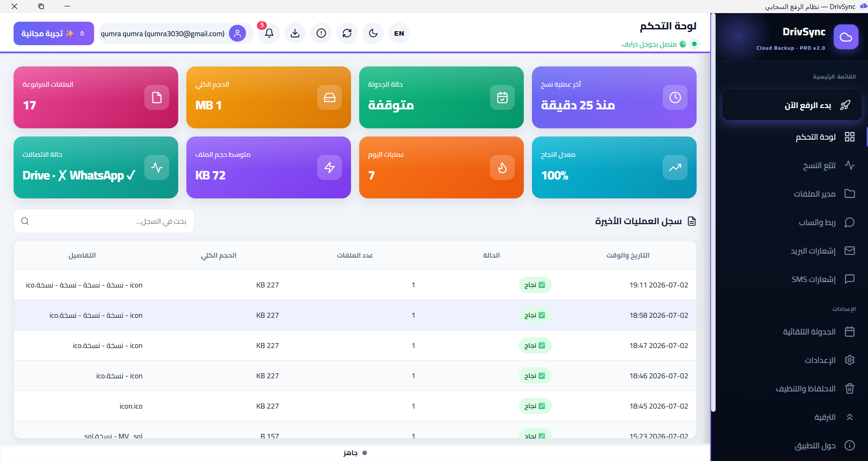Click the clock icon on آخر عملية نسخ card

[675, 97]
